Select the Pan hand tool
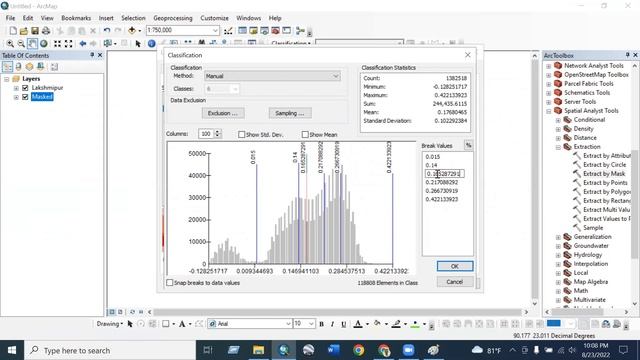The image size is (640, 360). point(32,43)
